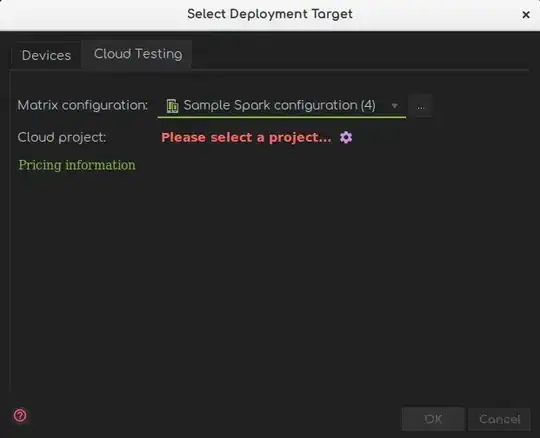Click the empty panel area below Pricing information
The image size is (540, 438).
269,275
